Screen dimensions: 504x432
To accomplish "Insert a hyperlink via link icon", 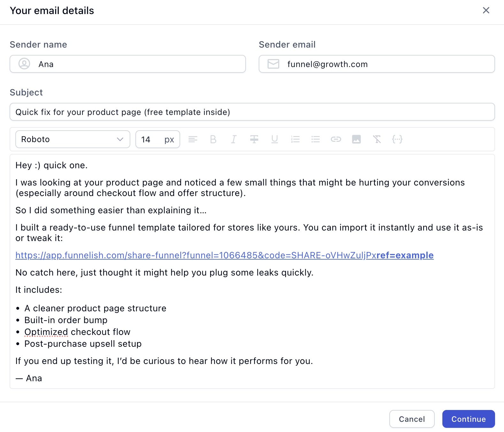I will 336,139.
